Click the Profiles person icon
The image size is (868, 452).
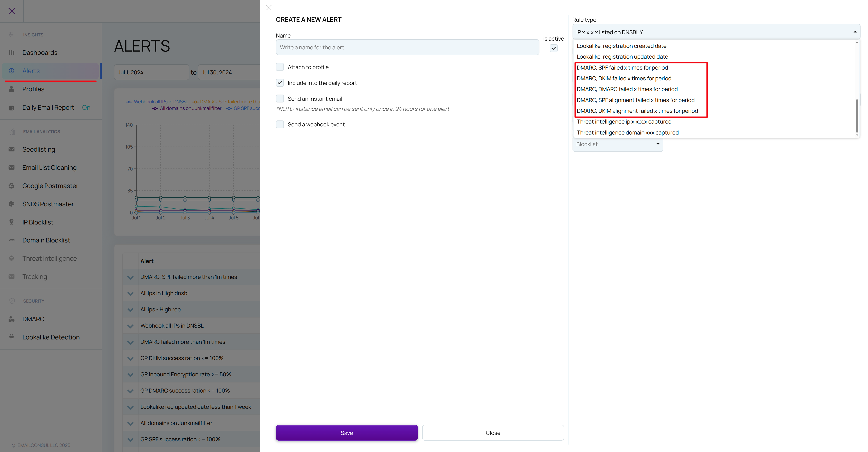coord(11,89)
